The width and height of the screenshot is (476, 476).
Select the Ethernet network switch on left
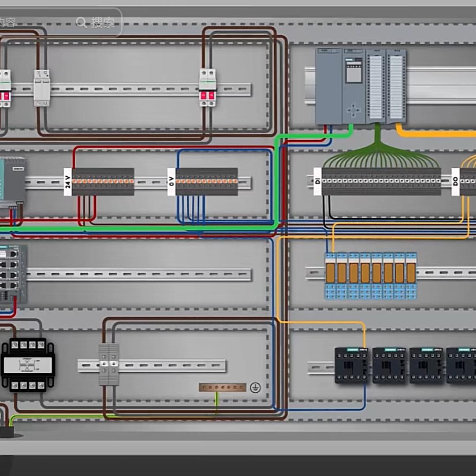(x=12, y=273)
